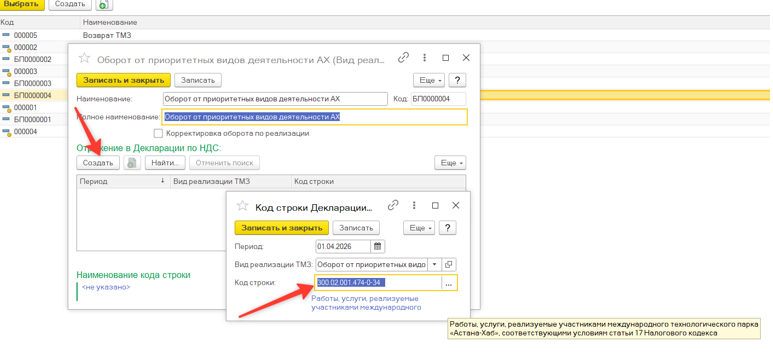The width and height of the screenshot is (773, 363).
Task: Open calendar picker beside Период field
Action: [x=378, y=246]
